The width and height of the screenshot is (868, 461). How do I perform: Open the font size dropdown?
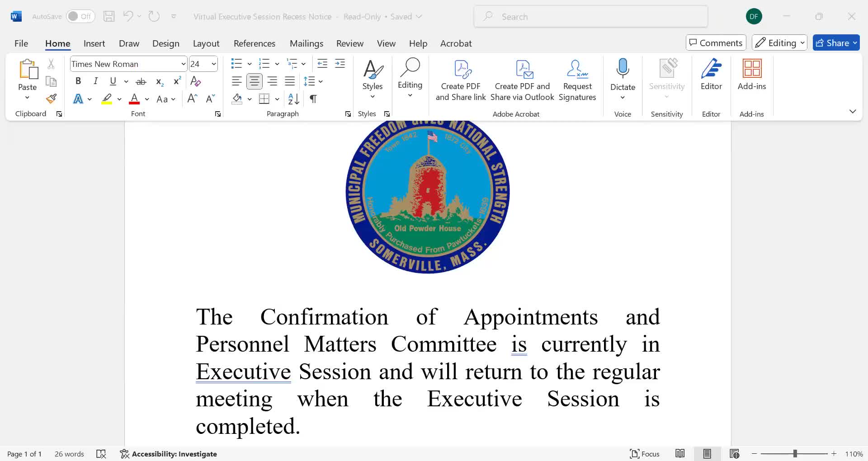coord(213,64)
